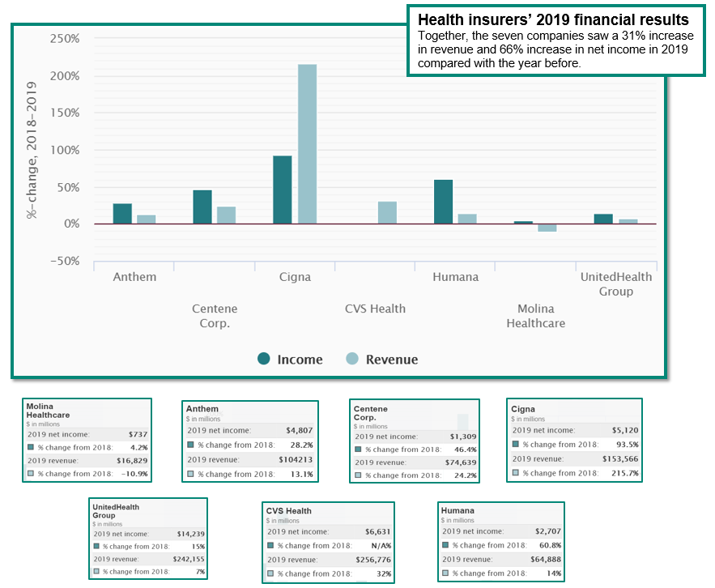The height and width of the screenshot is (588, 715).
Task: Click the Humana x-axis label
Action: 456,277
